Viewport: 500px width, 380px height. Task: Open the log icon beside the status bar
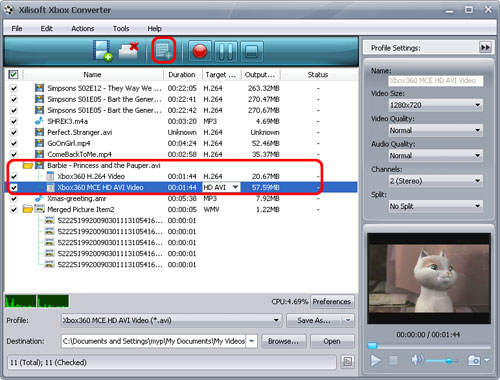pos(347,362)
